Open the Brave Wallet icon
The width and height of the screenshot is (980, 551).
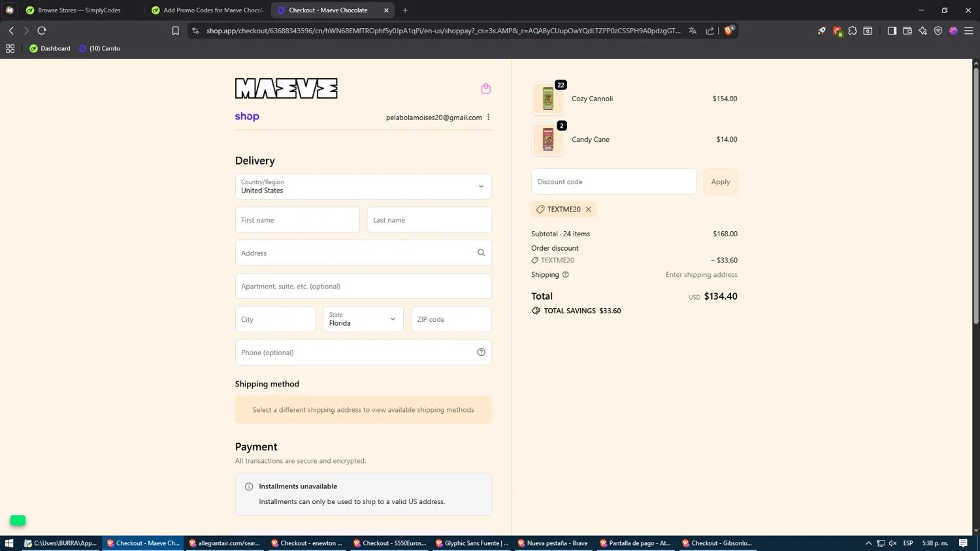coord(907,31)
